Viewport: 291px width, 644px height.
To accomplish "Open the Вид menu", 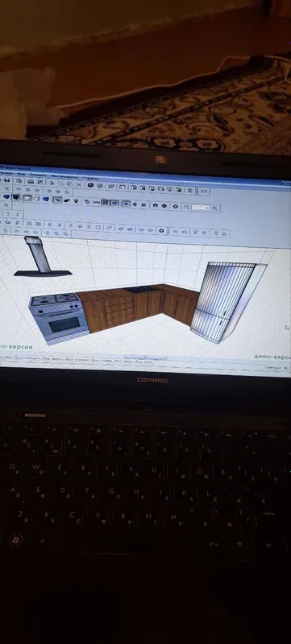I will (22, 175).
